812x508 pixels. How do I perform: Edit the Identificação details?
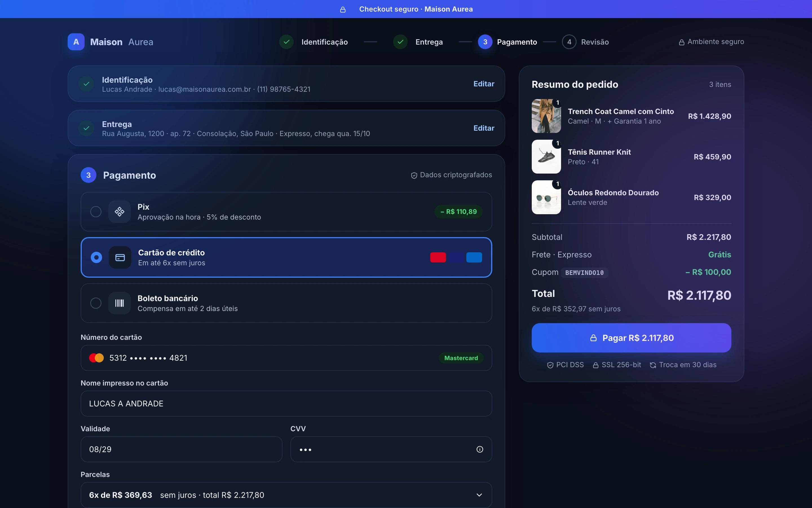[484, 84]
